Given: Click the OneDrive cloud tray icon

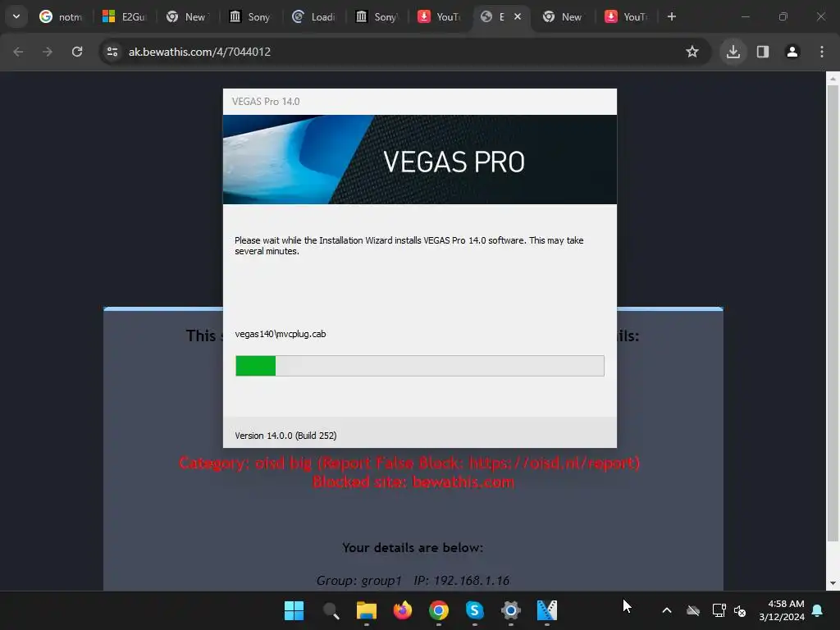Looking at the screenshot, I should pos(693,610).
